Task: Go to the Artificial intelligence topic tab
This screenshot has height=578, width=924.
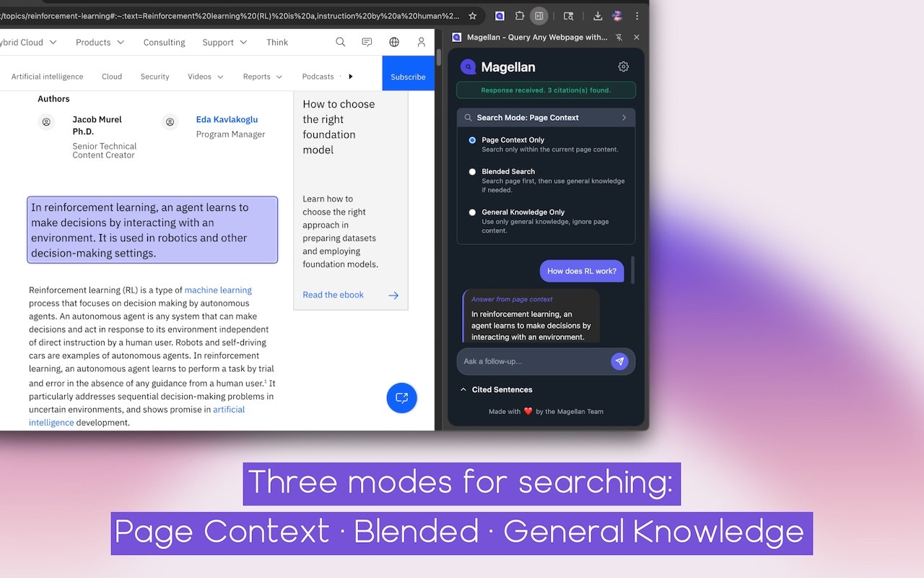Action: coord(47,77)
